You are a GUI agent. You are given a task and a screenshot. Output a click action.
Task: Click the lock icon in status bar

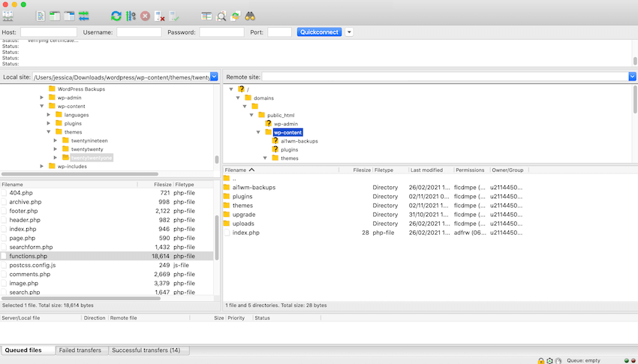(540, 360)
